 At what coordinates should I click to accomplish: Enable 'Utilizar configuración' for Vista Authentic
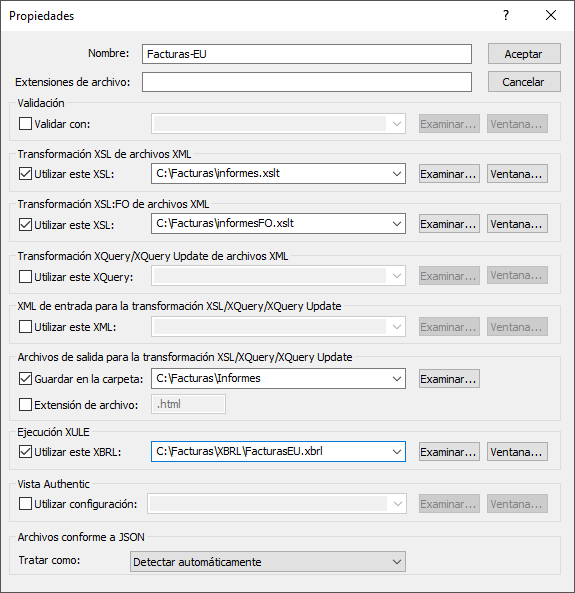tap(25, 504)
